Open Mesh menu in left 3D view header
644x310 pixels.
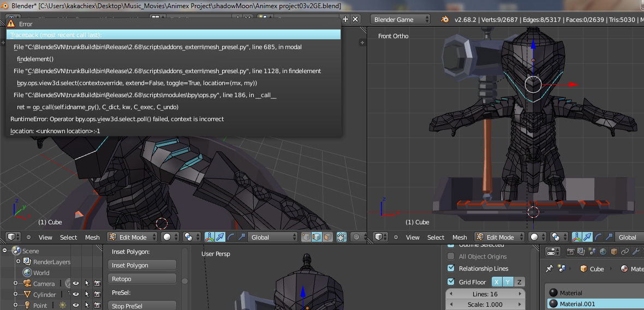click(x=92, y=237)
